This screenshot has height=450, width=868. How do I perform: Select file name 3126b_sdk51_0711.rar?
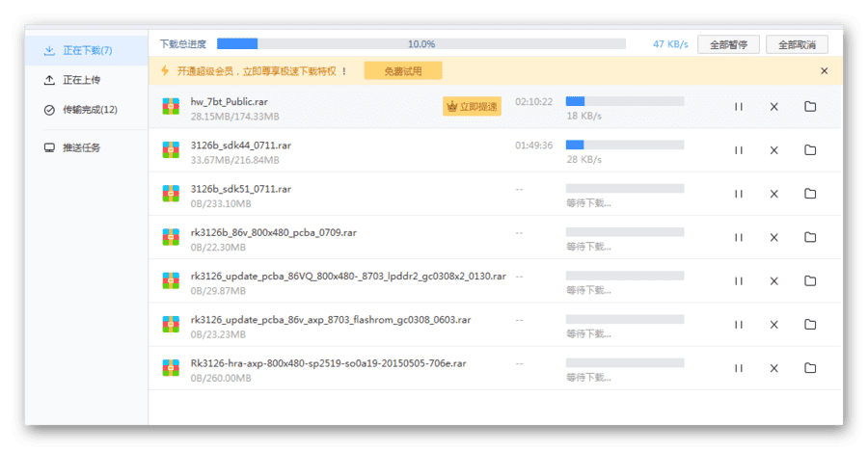coord(241,189)
